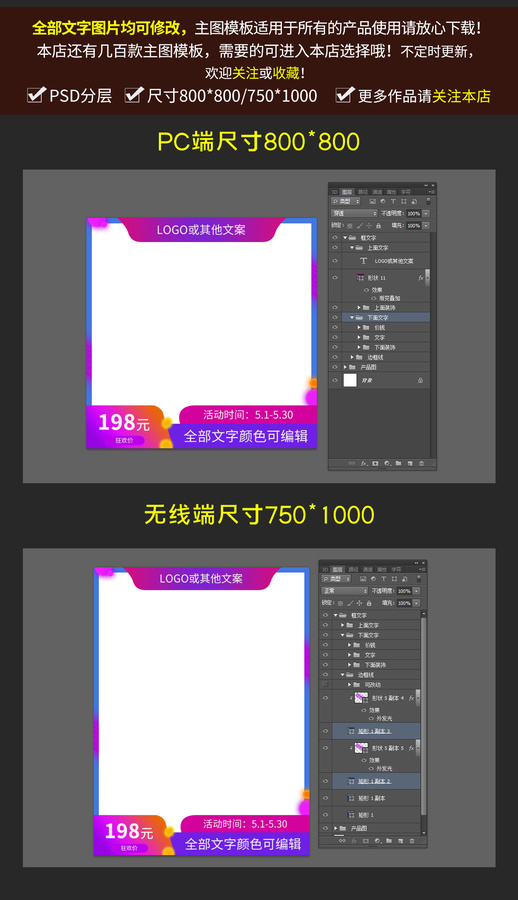518x900 pixels.
Task: Toggle 渐变叠加 effect visibility in 800*800 panel
Action: tap(374, 298)
